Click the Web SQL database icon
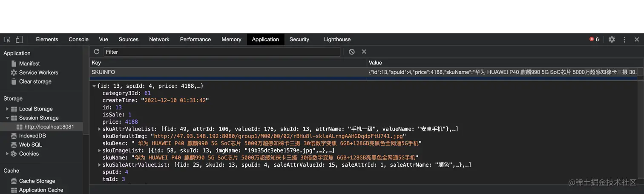644x194 pixels. pos(14,145)
